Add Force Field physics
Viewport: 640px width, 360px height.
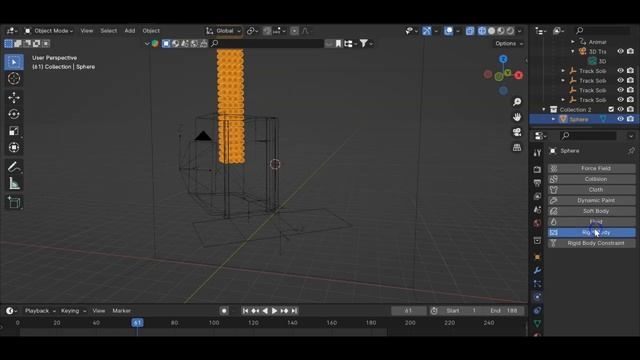pos(591,168)
